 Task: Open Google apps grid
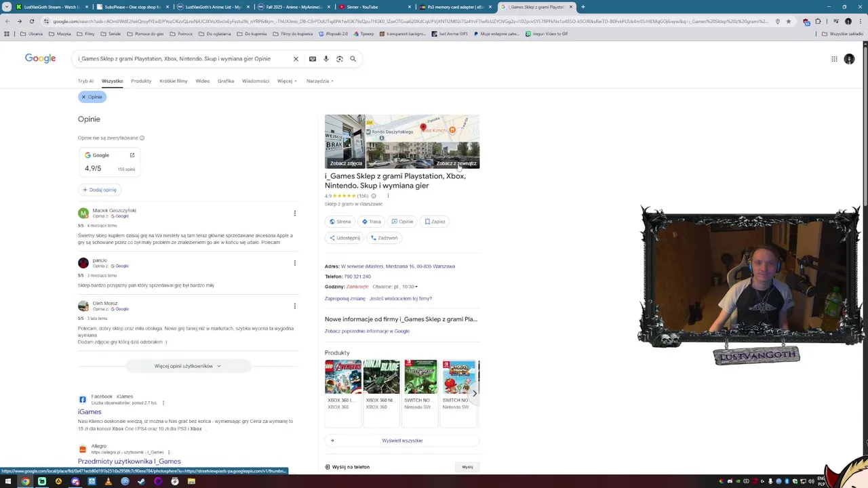click(834, 59)
